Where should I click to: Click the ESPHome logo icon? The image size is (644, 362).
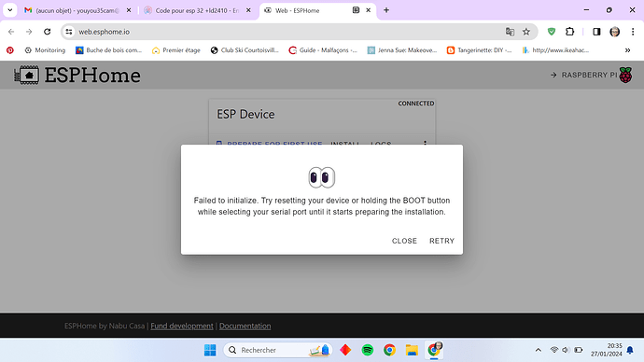tap(27, 76)
